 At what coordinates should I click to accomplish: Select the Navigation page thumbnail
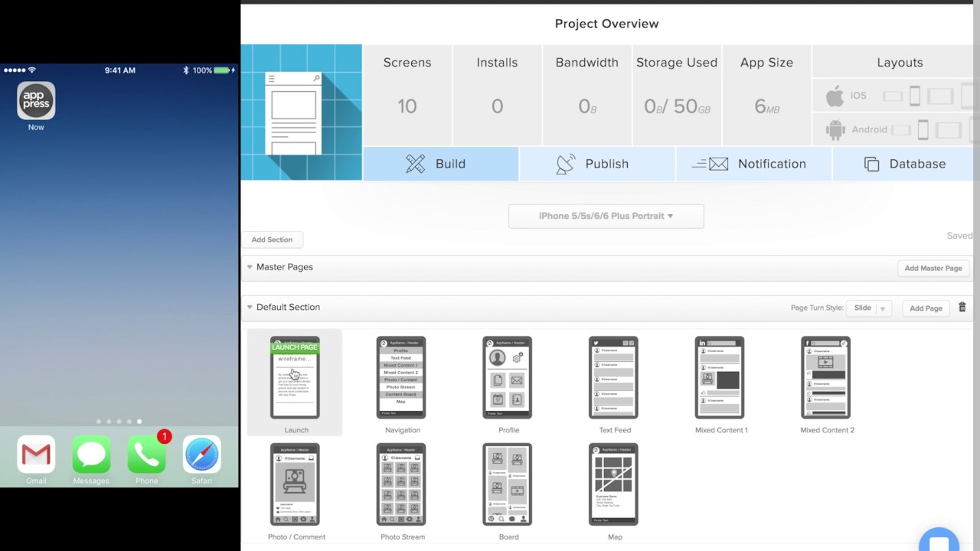[401, 377]
